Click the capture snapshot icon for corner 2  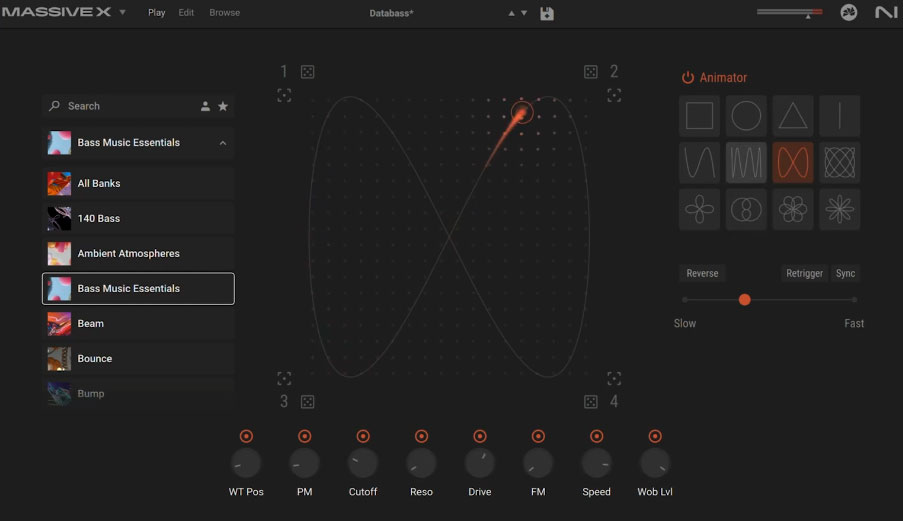[x=614, y=95]
